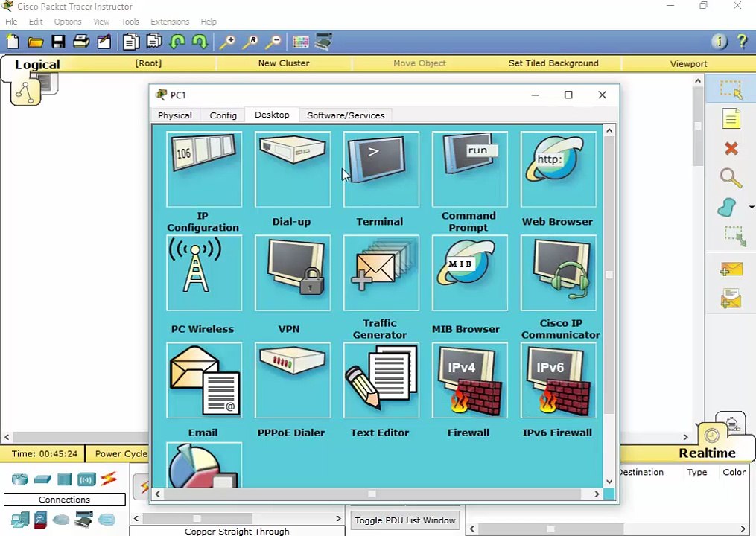Click the Viewport button
The height and width of the screenshot is (536, 756).
[x=688, y=63]
